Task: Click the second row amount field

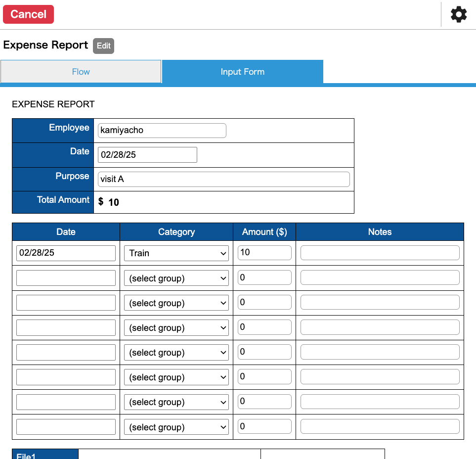Action: click(x=264, y=277)
